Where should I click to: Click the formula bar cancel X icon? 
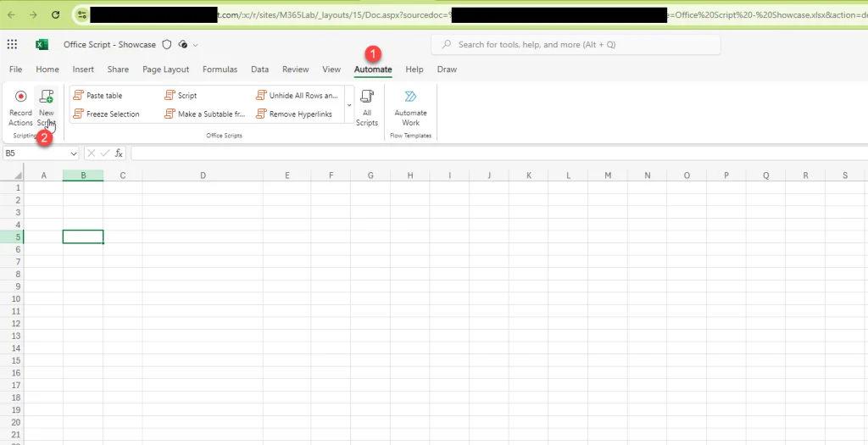point(92,153)
